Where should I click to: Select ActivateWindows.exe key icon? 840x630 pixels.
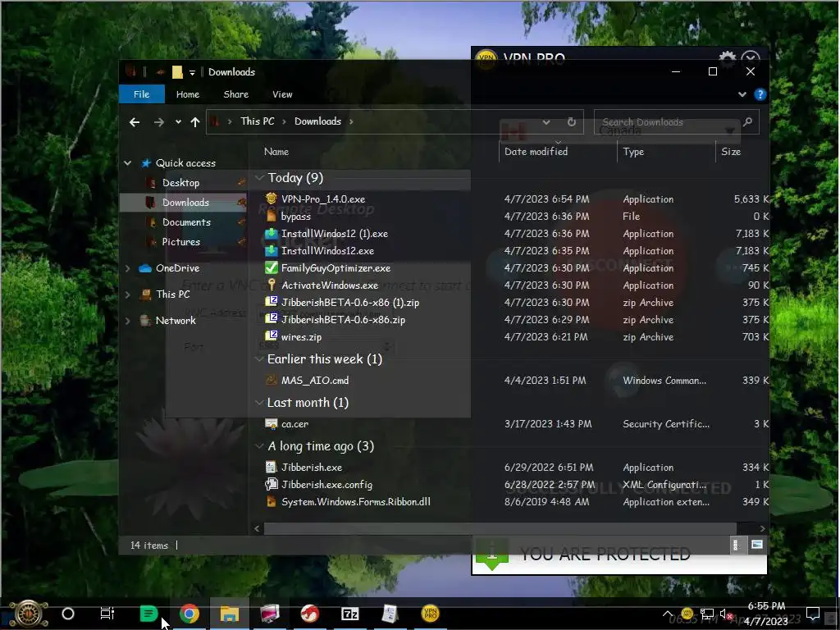tap(272, 285)
